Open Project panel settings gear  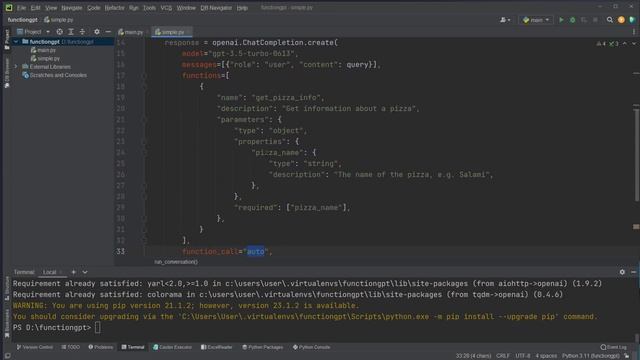click(x=97, y=32)
